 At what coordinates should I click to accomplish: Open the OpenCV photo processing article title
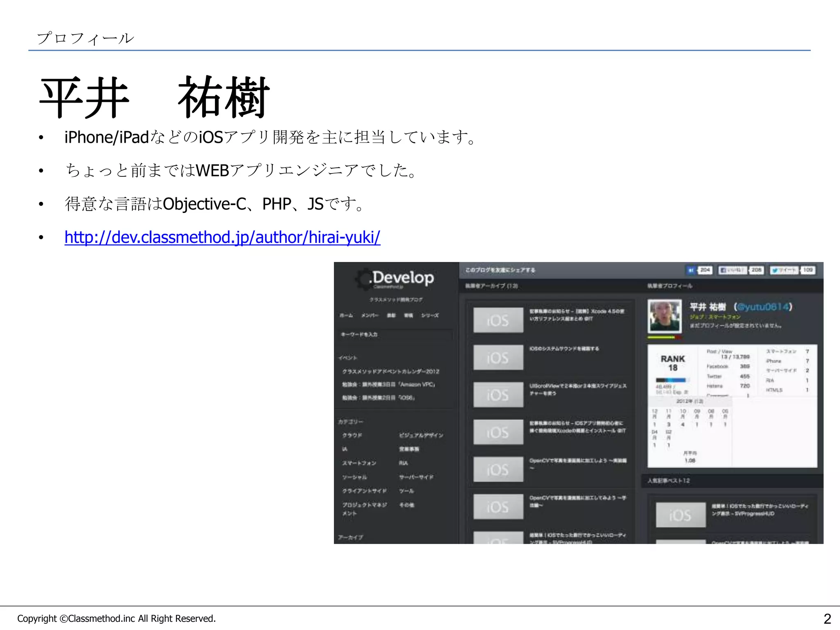(x=577, y=461)
